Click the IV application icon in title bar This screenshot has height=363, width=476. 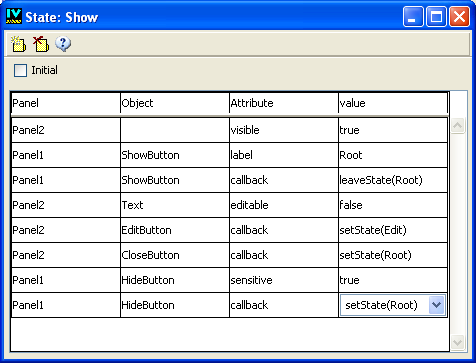pos(14,16)
